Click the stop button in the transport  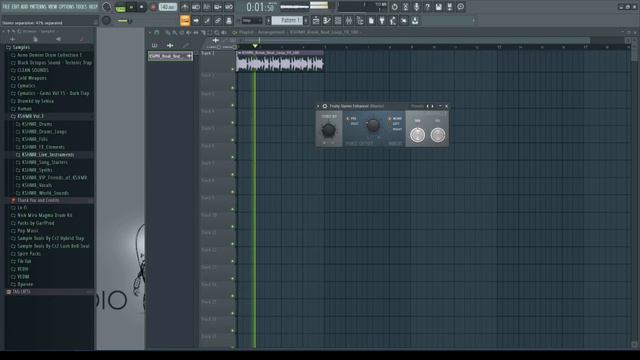click(x=142, y=7)
